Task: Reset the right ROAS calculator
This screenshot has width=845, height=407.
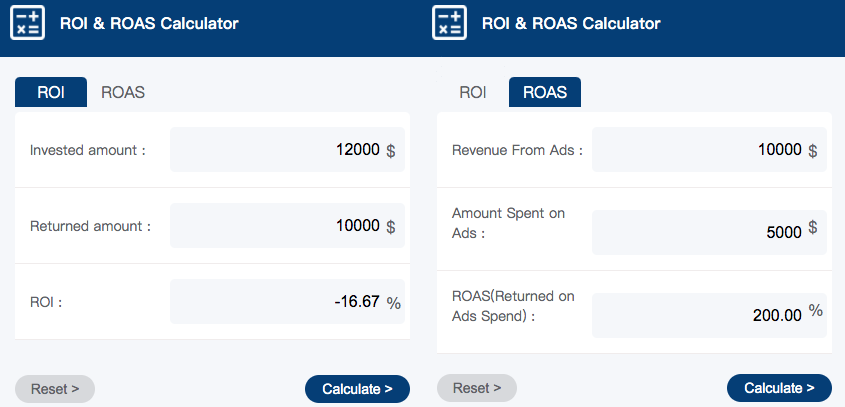Action: pos(477,388)
